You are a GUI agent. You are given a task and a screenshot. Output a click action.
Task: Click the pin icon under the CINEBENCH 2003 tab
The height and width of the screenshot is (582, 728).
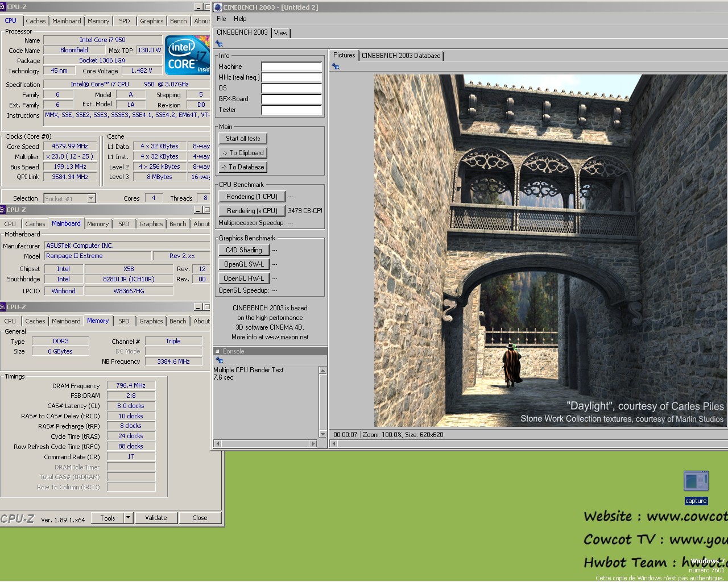click(x=219, y=44)
